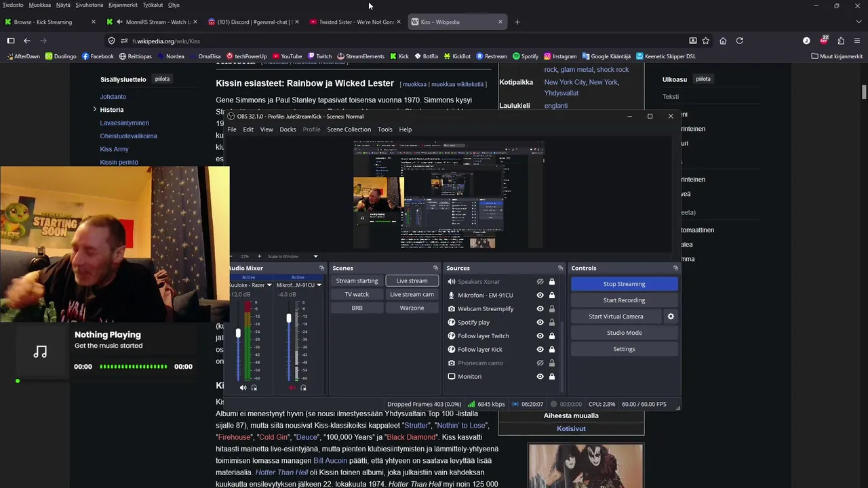Click the OBS preview canvas
The width and height of the screenshot is (868, 488).
(448, 196)
